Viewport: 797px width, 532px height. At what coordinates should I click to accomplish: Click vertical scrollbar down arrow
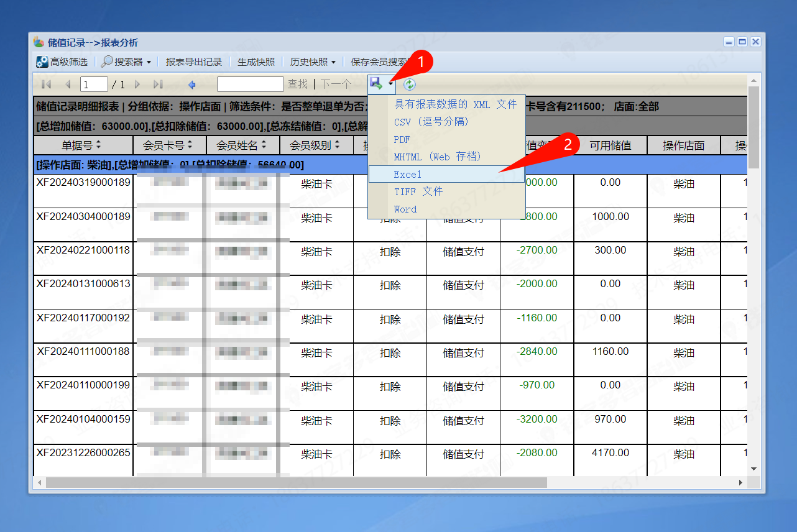tap(754, 469)
